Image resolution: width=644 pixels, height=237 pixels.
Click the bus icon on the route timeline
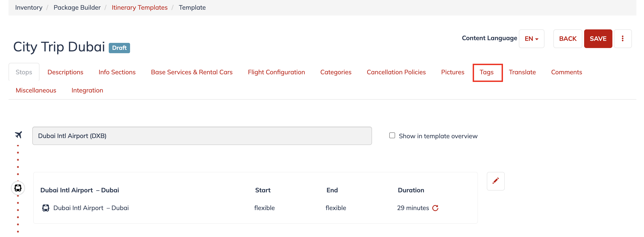click(18, 188)
